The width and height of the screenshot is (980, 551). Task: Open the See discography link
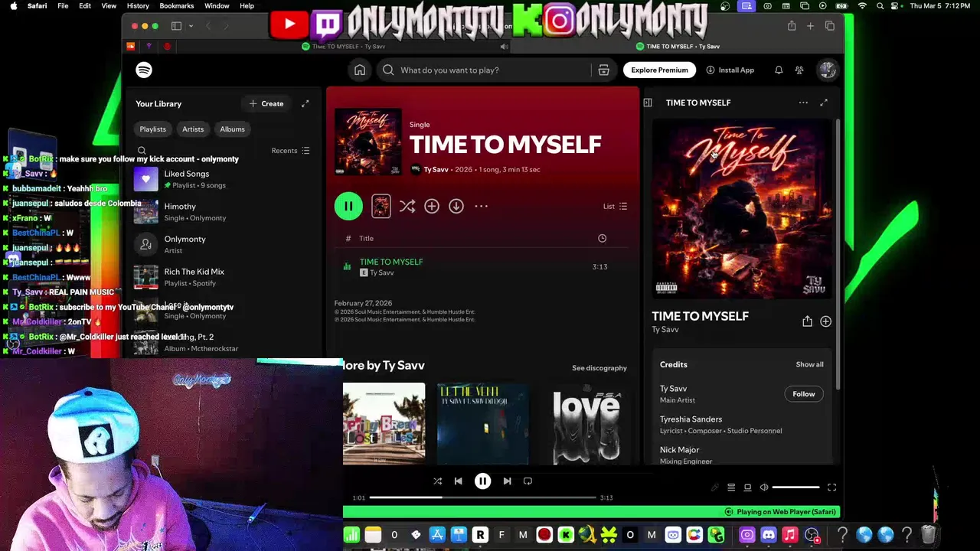coord(599,368)
